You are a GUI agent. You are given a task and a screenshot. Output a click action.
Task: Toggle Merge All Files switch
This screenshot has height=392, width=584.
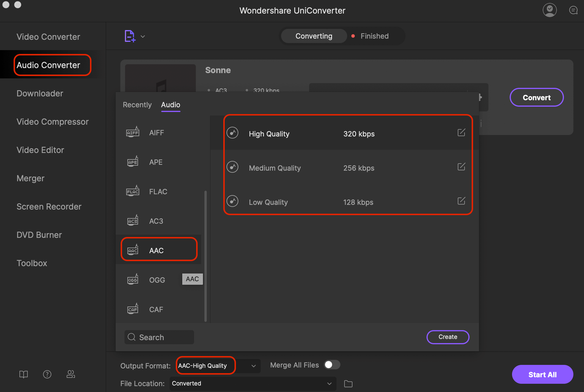[332, 365]
